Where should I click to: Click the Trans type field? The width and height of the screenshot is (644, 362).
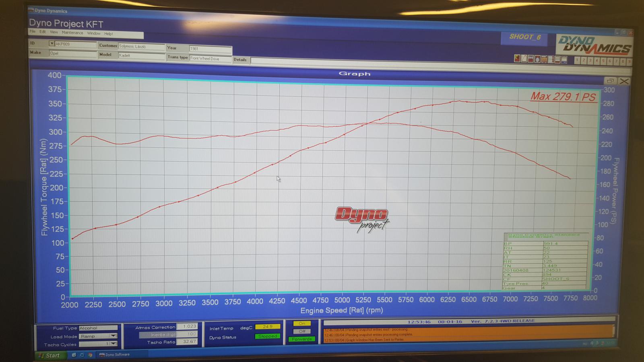211,58
